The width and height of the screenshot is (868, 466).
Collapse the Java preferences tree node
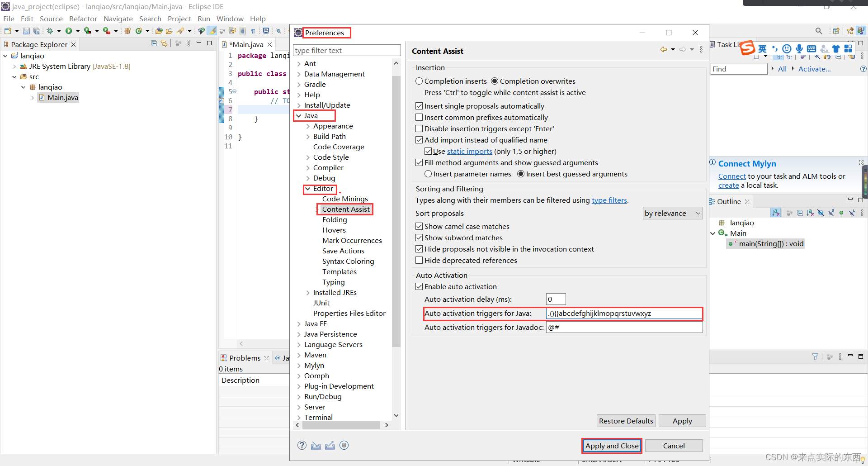[298, 116]
